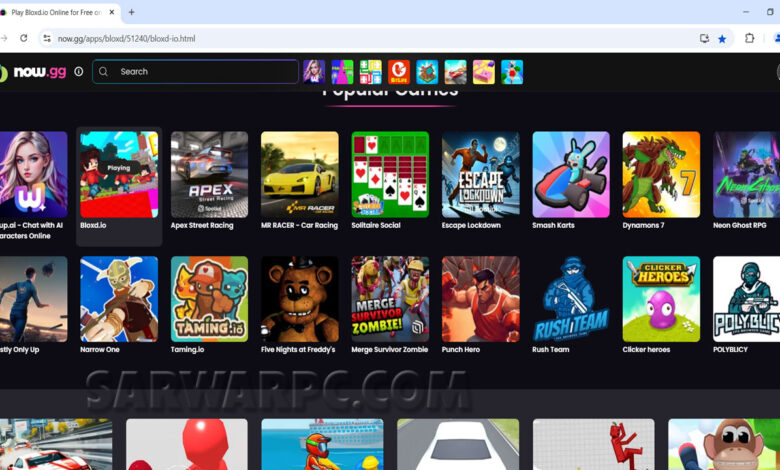Click the 'Five Nights at Freddy's' title

(298, 350)
